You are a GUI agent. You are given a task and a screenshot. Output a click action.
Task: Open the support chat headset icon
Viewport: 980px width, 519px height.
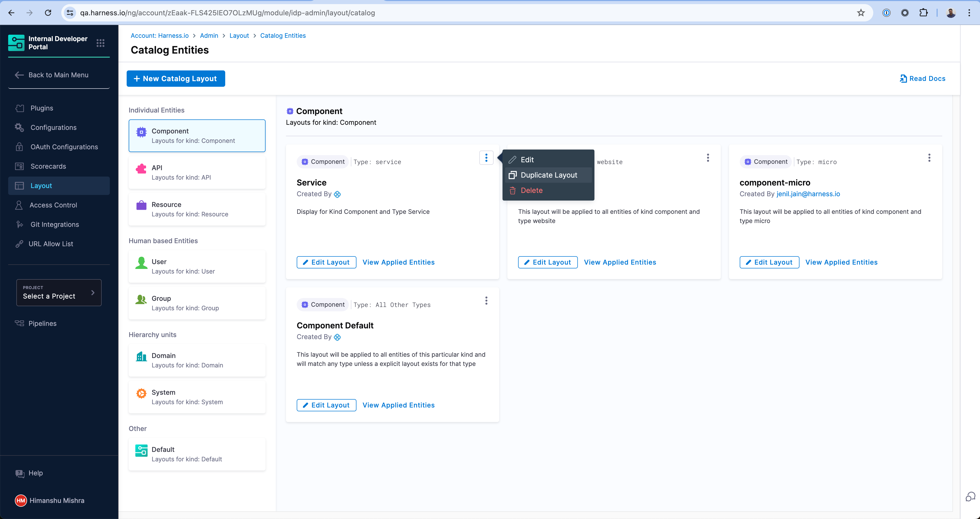[970, 497]
